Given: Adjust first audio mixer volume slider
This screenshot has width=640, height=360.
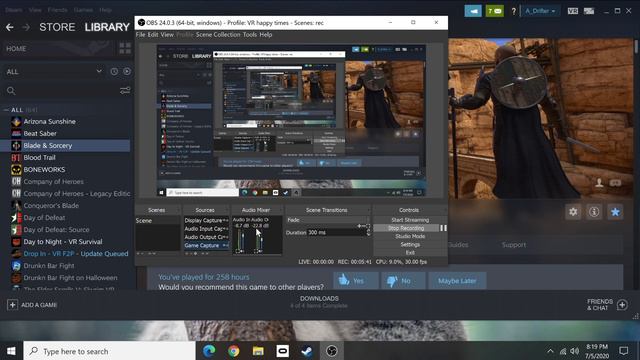Looking at the screenshot, I should 244,241.
